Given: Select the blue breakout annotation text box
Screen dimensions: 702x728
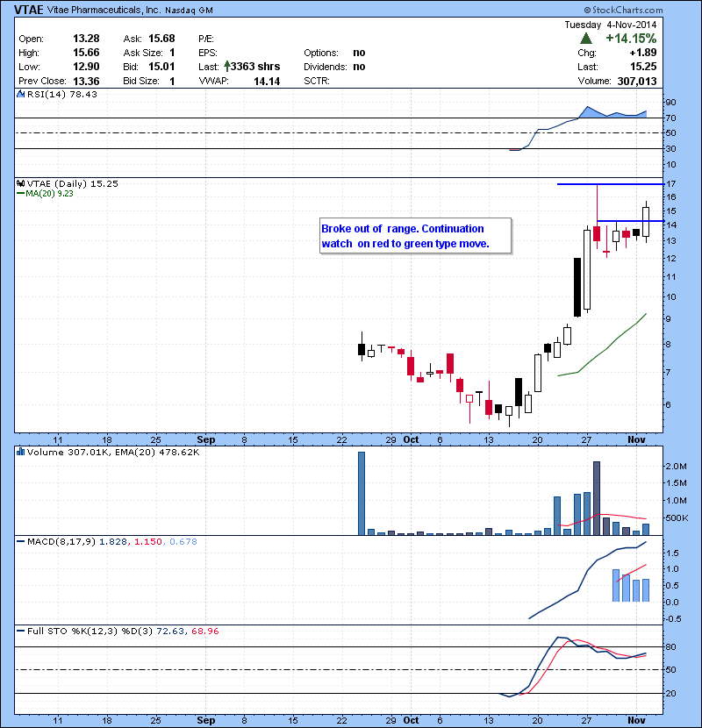Looking at the screenshot, I should pyautogui.click(x=414, y=236).
